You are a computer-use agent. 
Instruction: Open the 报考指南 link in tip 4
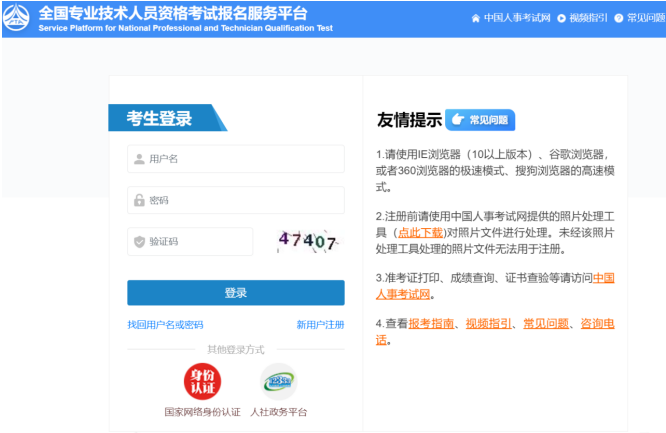pyautogui.click(x=432, y=323)
